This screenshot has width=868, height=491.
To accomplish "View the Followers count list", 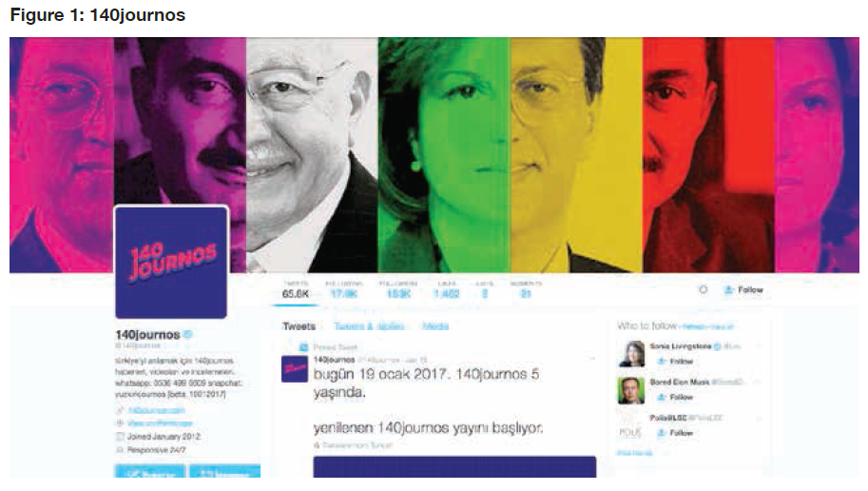I will point(398,290).
